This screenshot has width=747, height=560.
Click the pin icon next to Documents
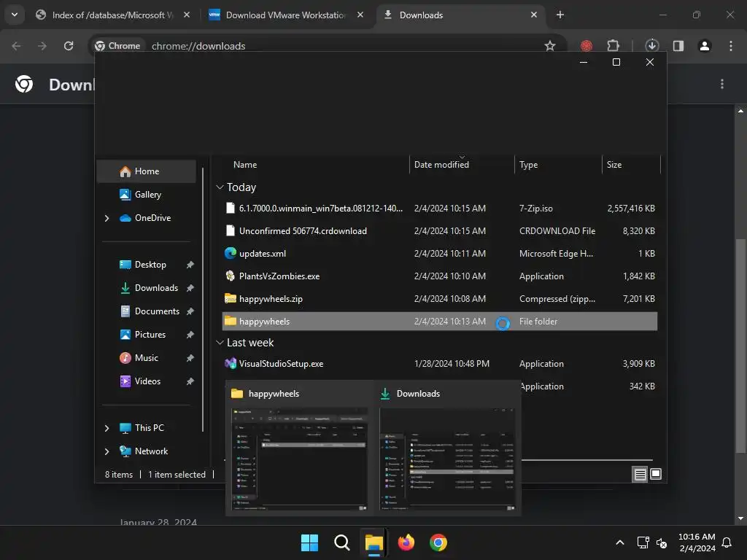pyautogui.click(x=190, y=311)
